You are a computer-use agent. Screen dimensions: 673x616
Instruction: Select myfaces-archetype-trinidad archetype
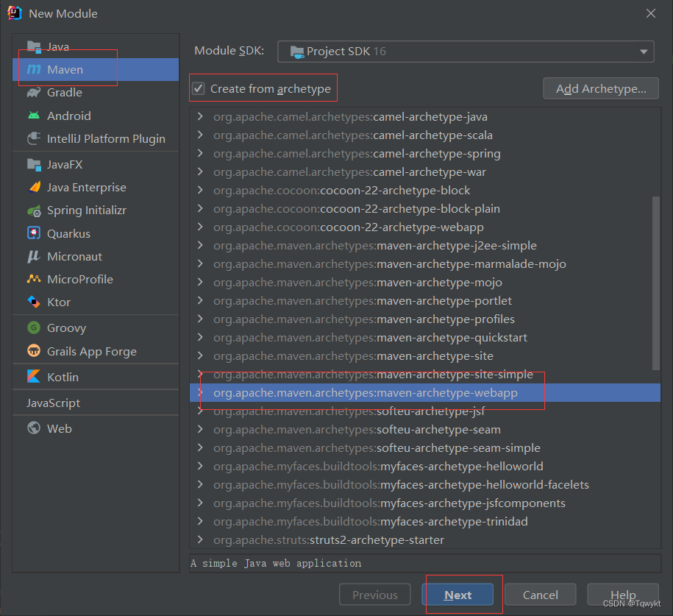pos(425,522)
